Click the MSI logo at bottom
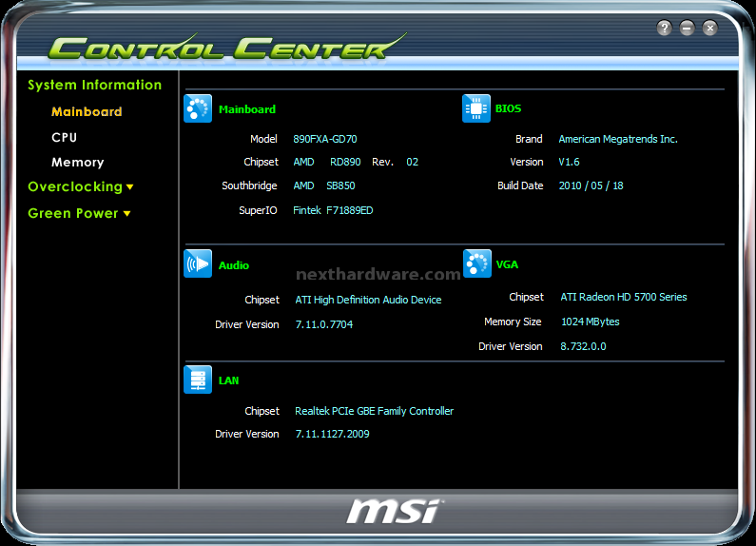The height and width of the screenshot is (546, 756). pos(395,511)
